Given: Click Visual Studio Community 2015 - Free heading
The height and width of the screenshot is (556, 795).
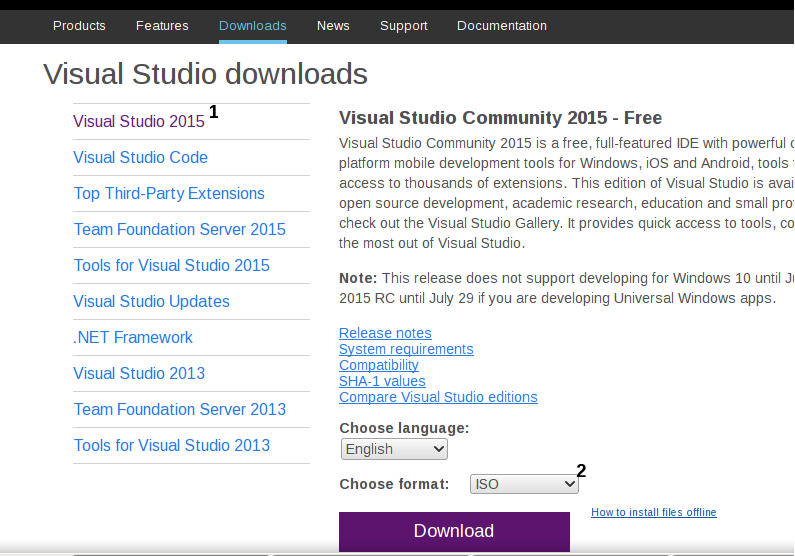Looking at the screenshot, I should coord(500,118).
